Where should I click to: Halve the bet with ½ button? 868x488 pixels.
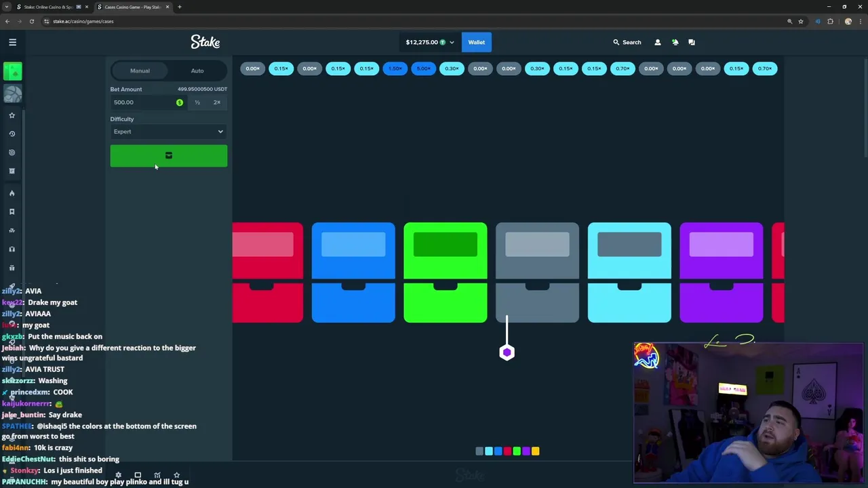(197, 102)
